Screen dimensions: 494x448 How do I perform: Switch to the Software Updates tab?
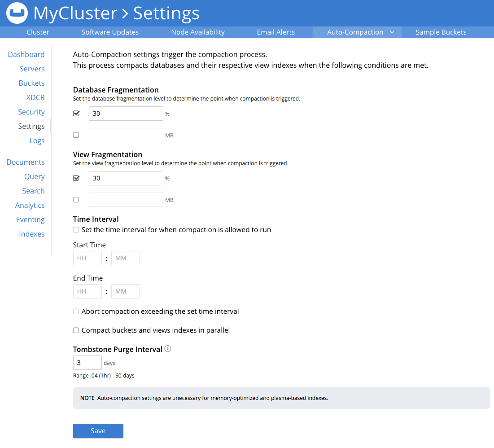110,32
